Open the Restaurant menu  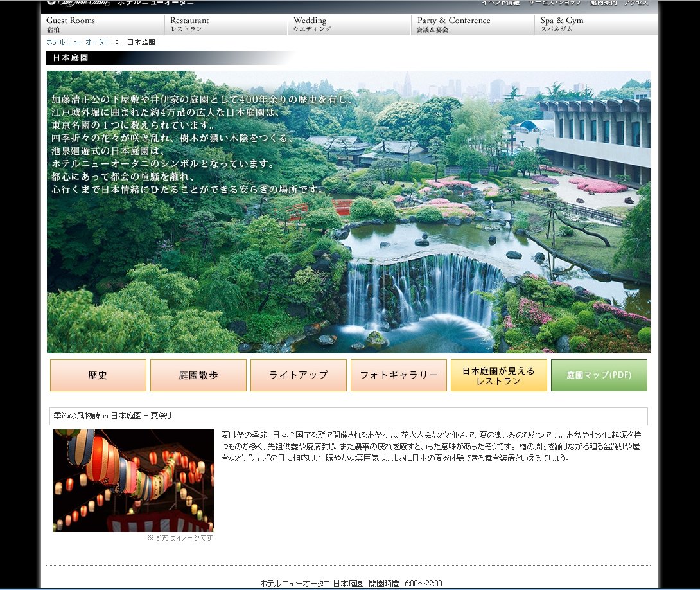pos(226,24)
